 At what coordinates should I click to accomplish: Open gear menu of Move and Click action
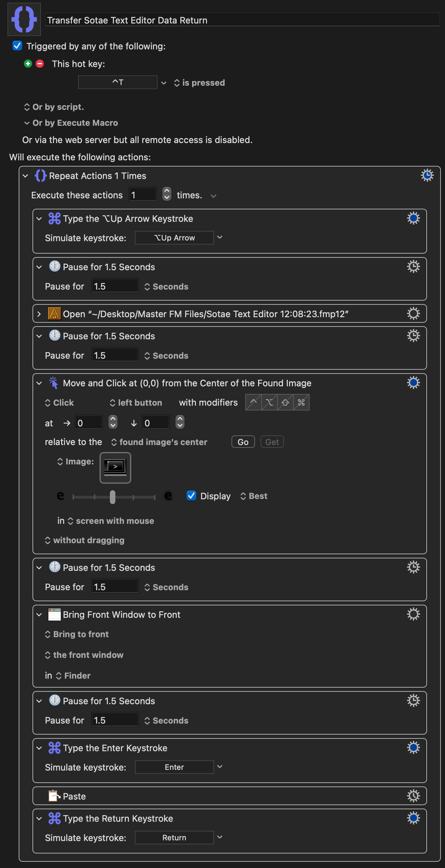click(413, 383)
